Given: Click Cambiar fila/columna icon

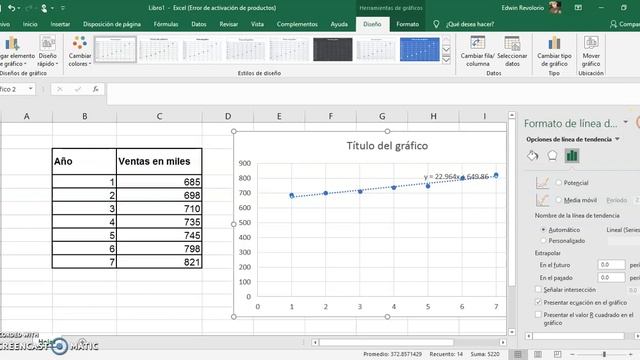Looking at the screenshot, I should (477, 43).
